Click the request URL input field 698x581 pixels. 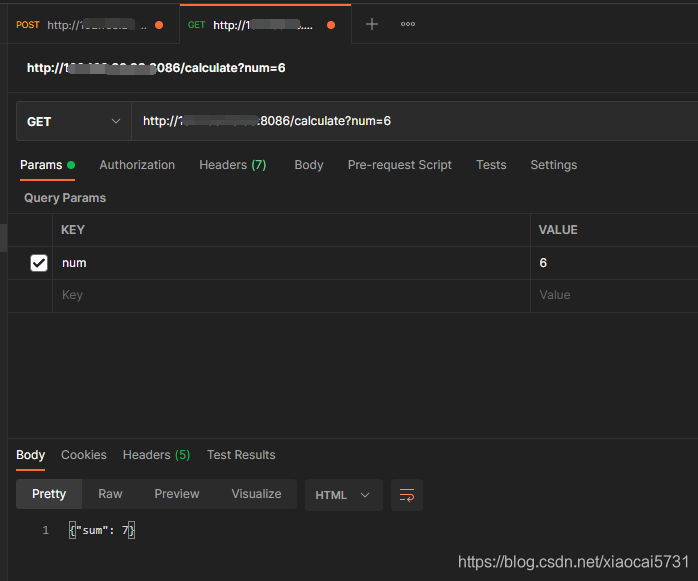(414, 121)
